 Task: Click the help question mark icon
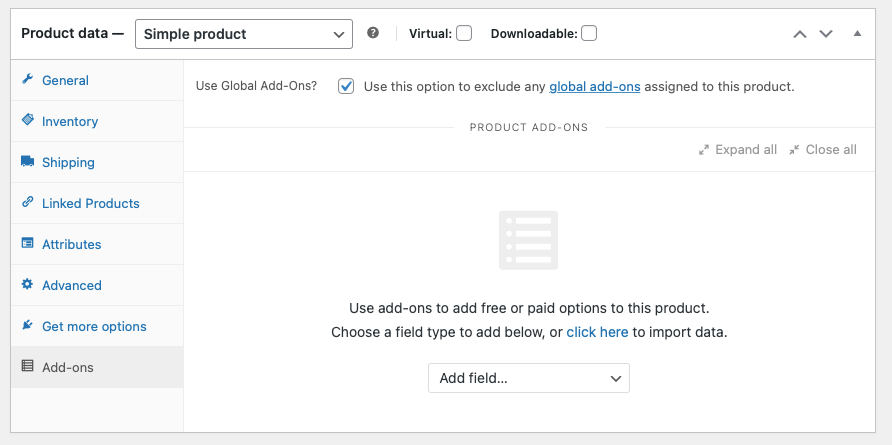coord(373,33)
